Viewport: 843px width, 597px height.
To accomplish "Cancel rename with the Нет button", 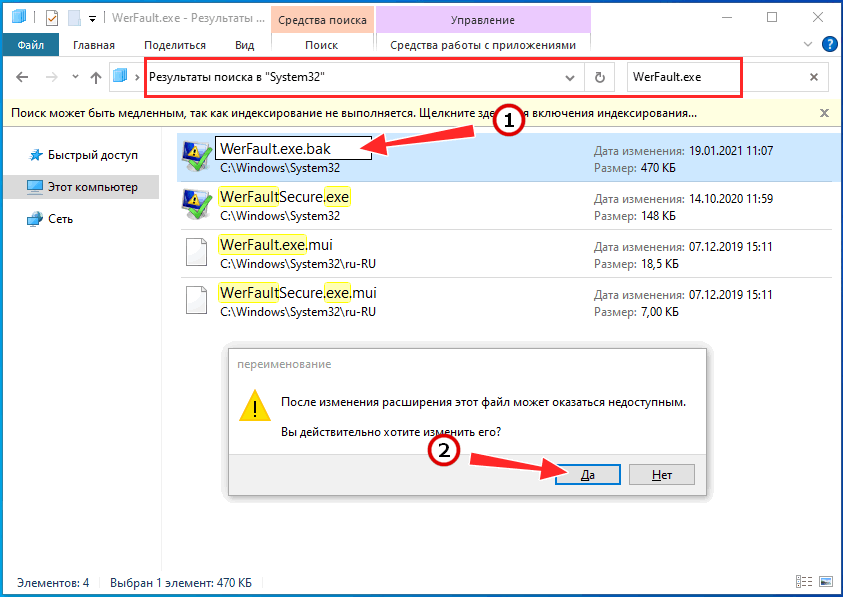I will [662, 475].
